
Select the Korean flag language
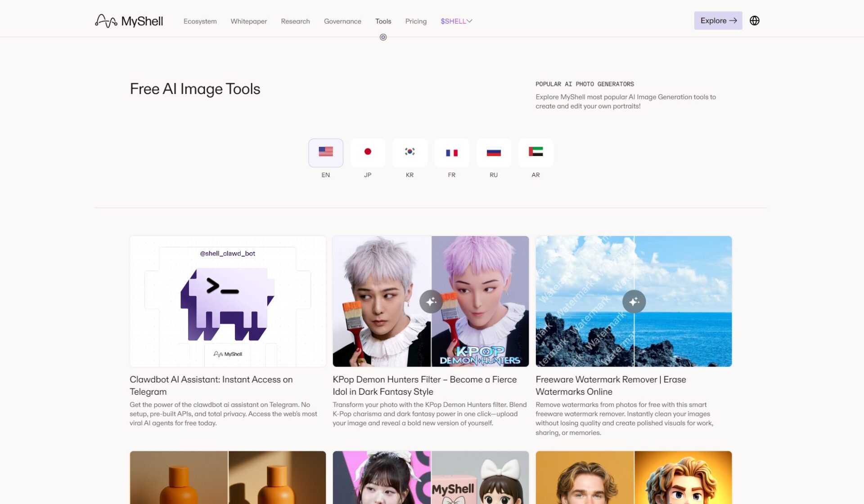(x=409, y=153)
